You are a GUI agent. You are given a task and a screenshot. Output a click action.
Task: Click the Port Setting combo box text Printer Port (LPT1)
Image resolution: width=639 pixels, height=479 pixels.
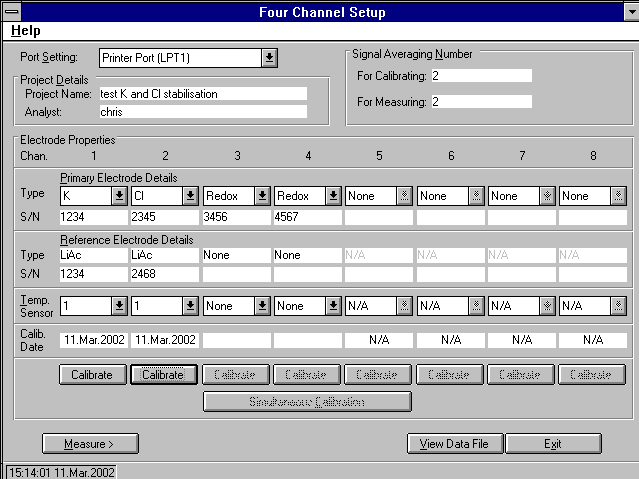(181, 58)
